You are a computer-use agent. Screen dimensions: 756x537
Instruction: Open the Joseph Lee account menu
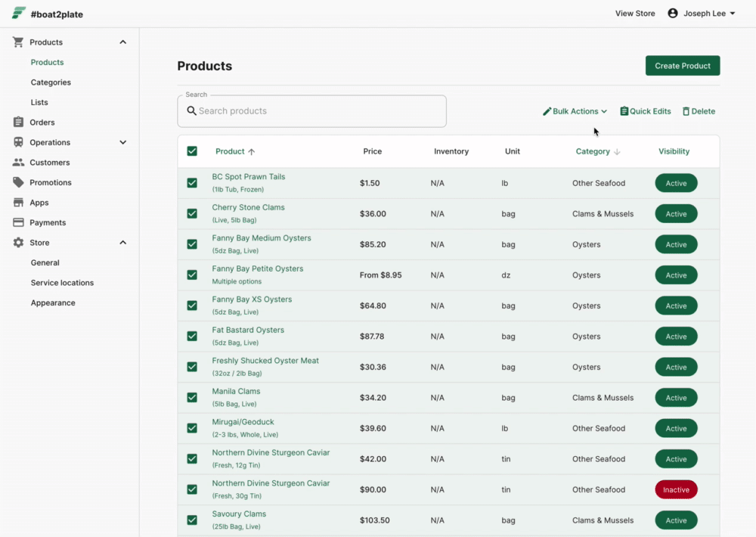tap(702, 14)
